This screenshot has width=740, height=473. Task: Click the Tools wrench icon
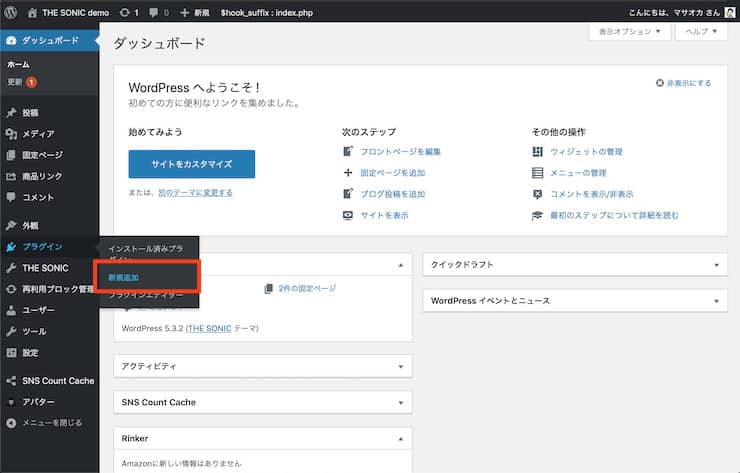[11, 331]
